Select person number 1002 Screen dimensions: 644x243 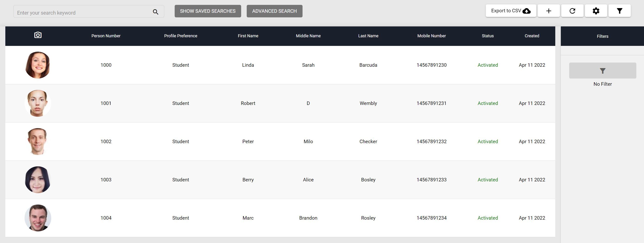(x=106, y=142)
